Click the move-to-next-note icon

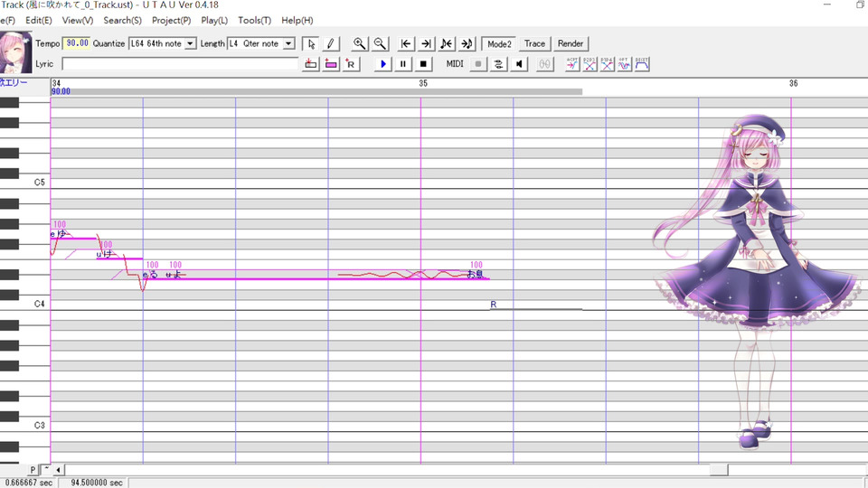point(467,43)
